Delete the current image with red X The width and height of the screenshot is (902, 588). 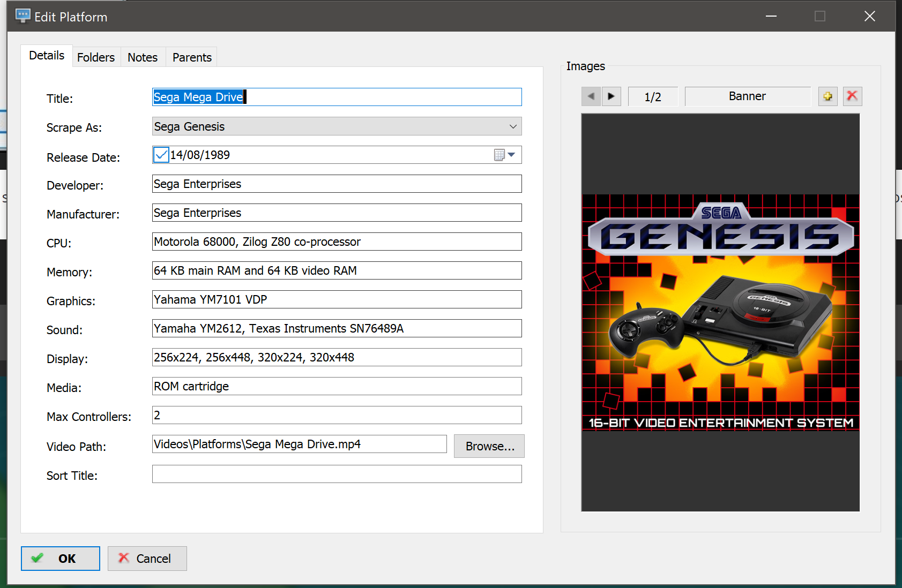point(852,96)
